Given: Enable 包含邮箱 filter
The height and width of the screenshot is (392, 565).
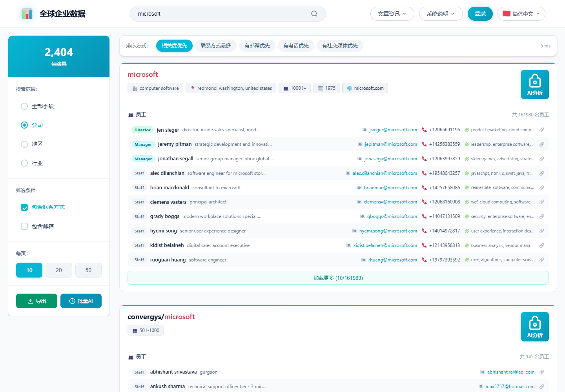Looking at the screenshot, I should [24, 226].
